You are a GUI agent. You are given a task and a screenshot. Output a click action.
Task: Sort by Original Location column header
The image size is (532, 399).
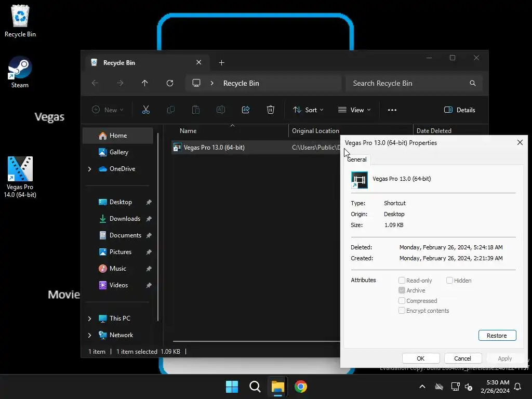[351, 130]
